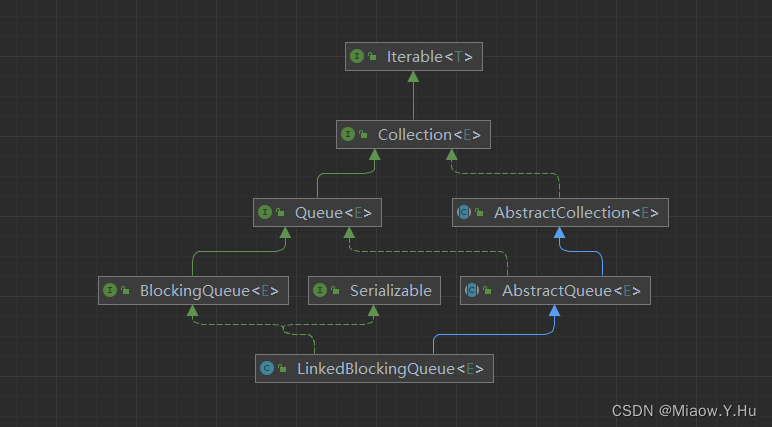
Task: Select the Serializable node
Action: (374, 291)
